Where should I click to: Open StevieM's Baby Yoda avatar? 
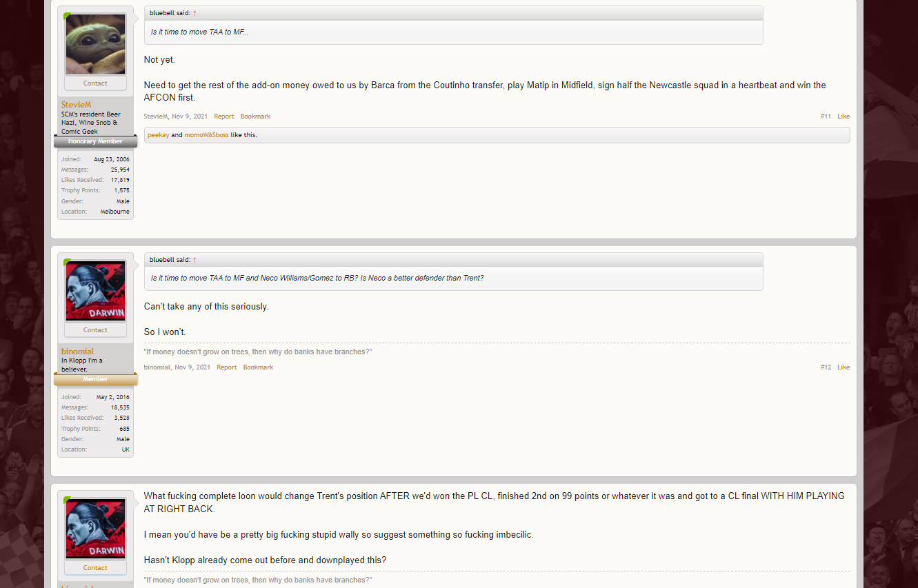95,44
